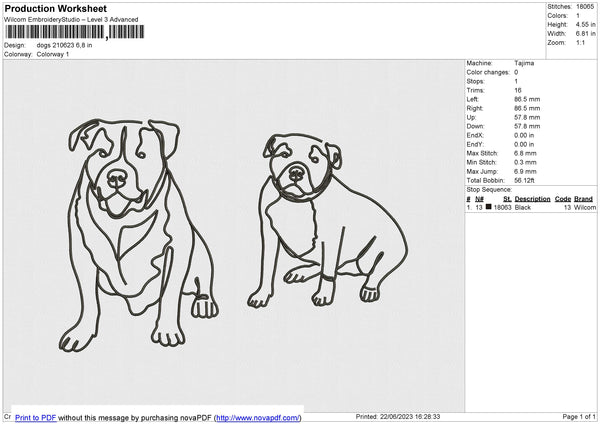The width and height of the screenshot is (600, 424).
Task: Select the Trims value 16
Action: pyautogui.click(x=518, y=91)
